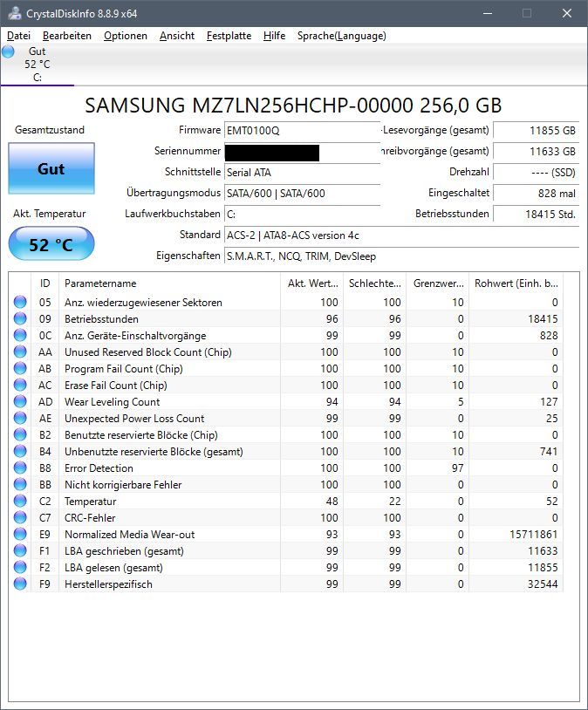Click the Übertragungsmodus field SATA/600
The image size is (588, 710).
[302, 194]
